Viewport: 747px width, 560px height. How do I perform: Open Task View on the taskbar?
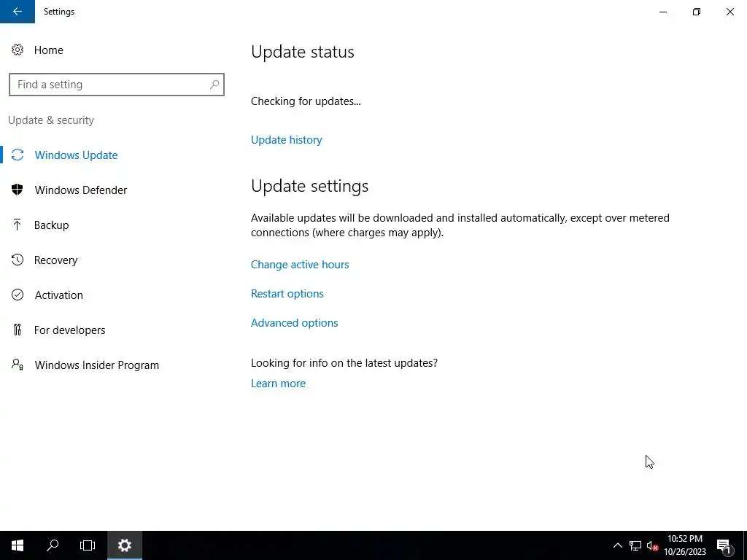pyautogui.click(x=88, y=545)
